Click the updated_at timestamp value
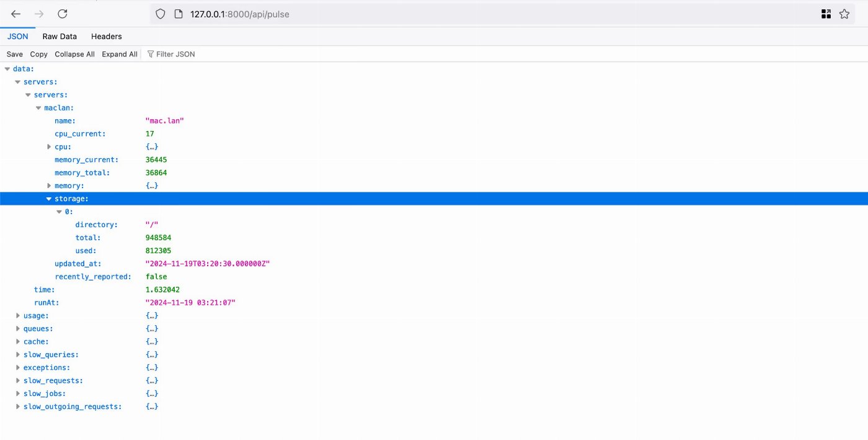 (208, 264)
